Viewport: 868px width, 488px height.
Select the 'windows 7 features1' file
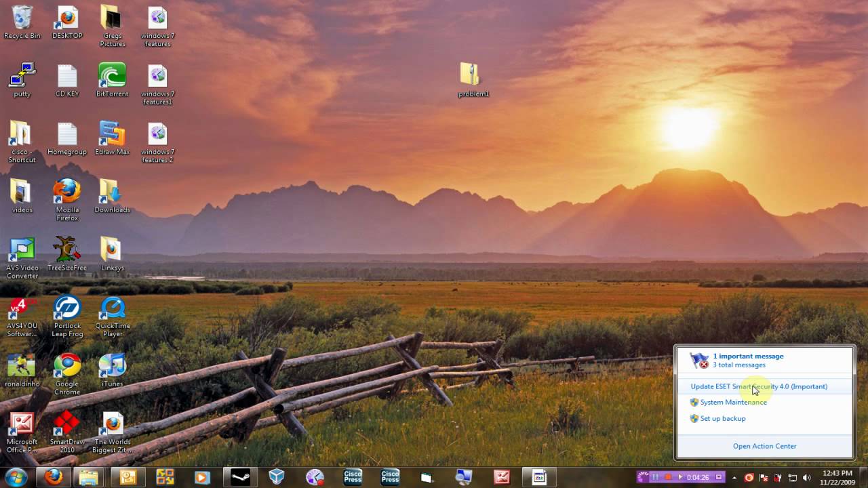pyautogui.click(x=157, y=84)
